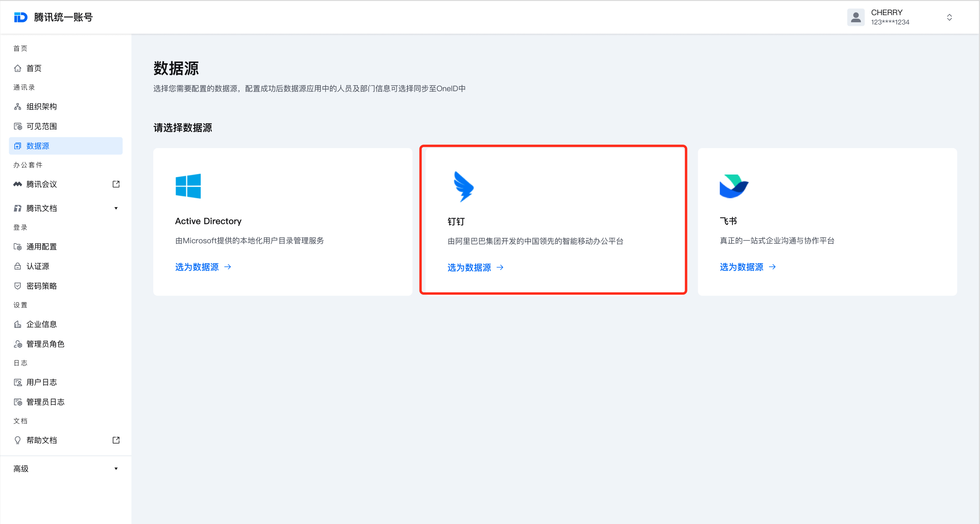The image size is (980, 524).
Task: Choose 选为数据源 link for Active Directory
Action: 197,267
